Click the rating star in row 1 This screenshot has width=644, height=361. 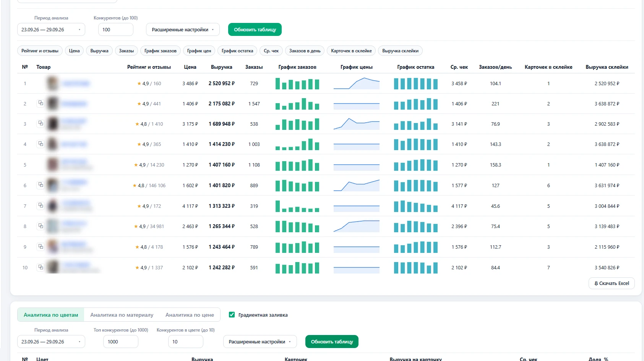coord(139,83)
